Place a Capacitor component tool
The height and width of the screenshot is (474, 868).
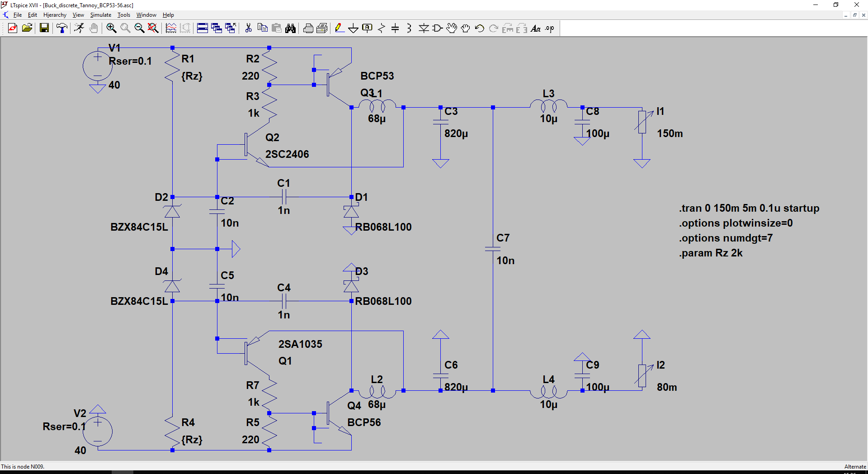coord(395,28)
